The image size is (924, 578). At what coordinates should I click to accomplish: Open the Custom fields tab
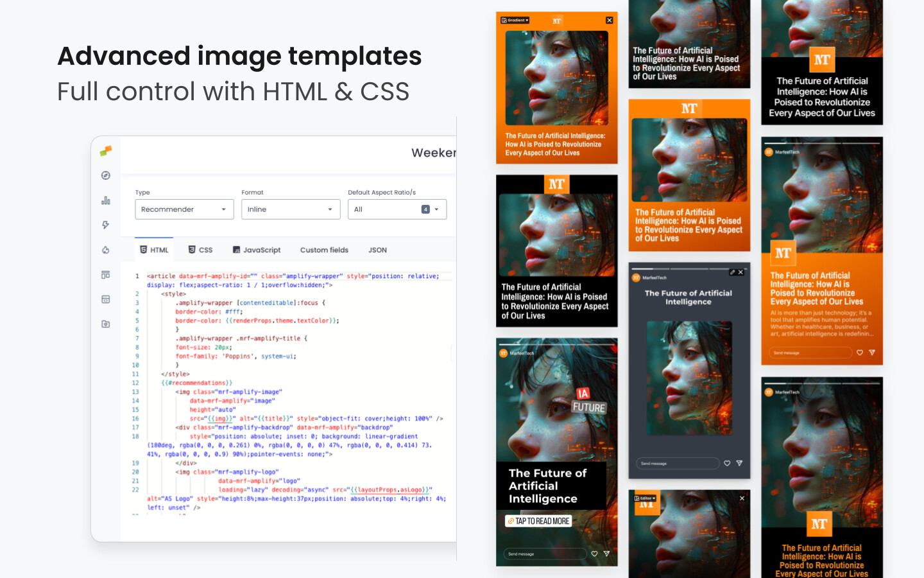tap(324, 250)
